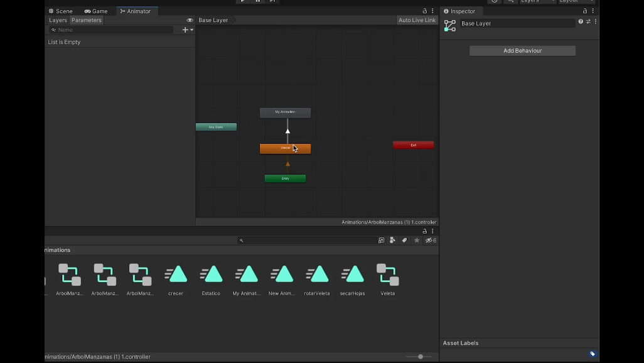Select the crecer animation clip
The image size is (644, 363).
point(176,279)
